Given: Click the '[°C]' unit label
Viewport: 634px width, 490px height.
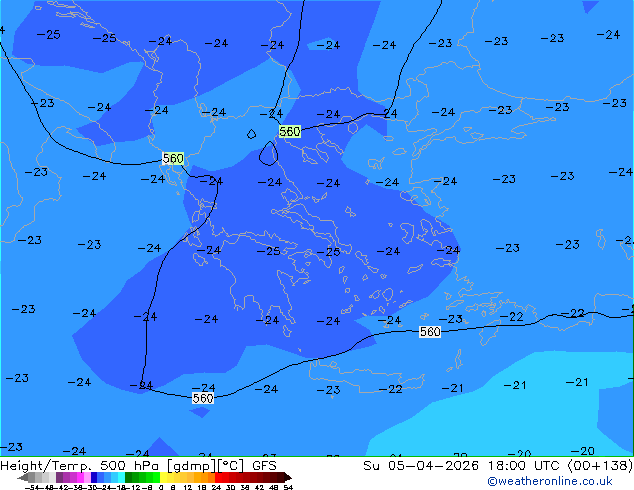Looking at the screenshot, I should (231, 466).
